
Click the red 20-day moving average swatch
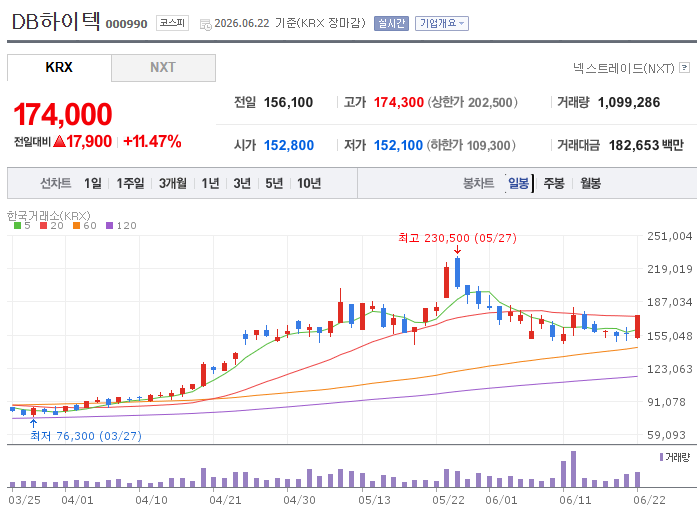(x=43, y=226)
